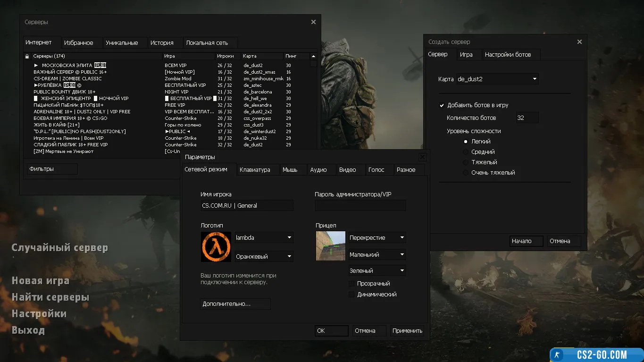This screenshot has height=362, width=644.
Task: Toggle Добавить ботов в игру checkbox
Action: 442,105
